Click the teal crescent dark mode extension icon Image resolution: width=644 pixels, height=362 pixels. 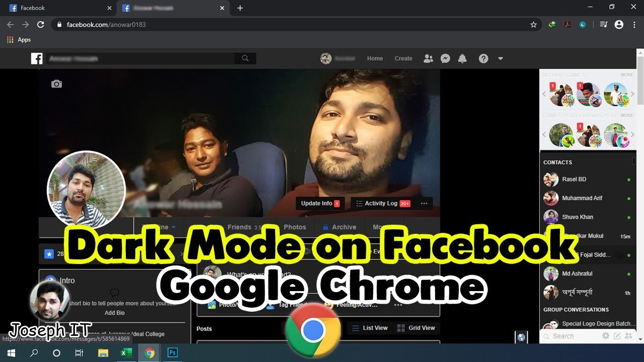583,24
